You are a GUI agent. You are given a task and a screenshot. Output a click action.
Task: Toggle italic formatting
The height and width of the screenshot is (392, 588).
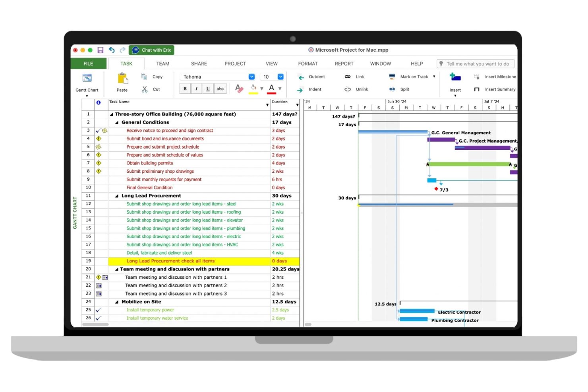[x=196, y=89]
